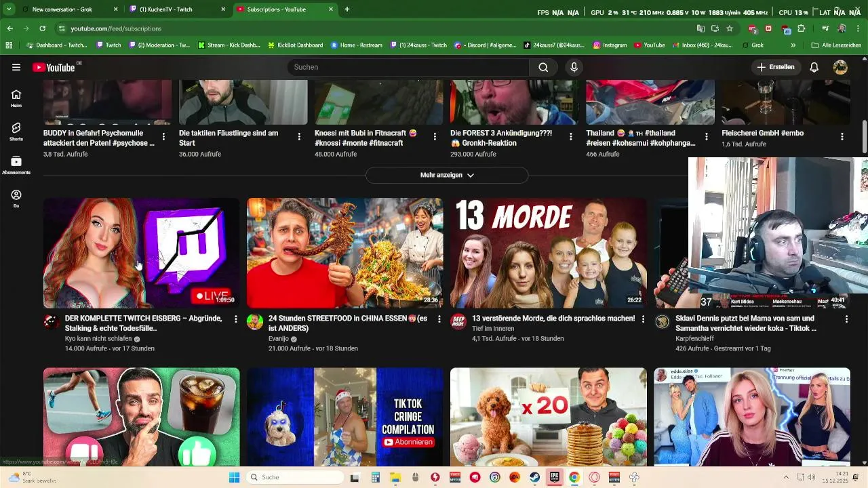
Task: Open options for Die taktilen Fäustlinge short
Action: (x=299, y=136)
